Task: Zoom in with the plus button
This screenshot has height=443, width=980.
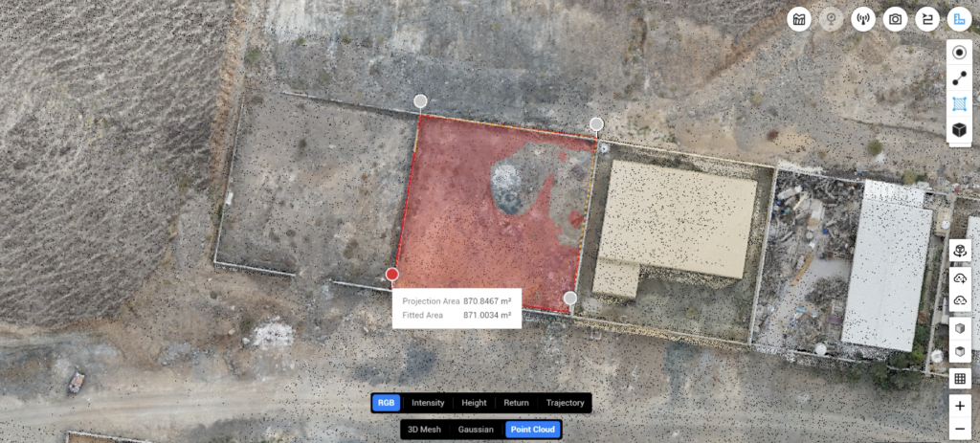Action: (x=960, y=405)
